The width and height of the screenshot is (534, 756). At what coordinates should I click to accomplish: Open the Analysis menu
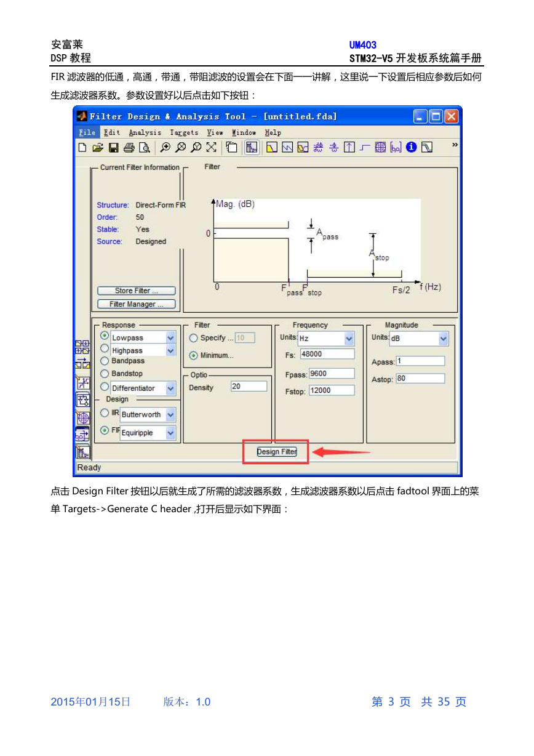(145, 132)
